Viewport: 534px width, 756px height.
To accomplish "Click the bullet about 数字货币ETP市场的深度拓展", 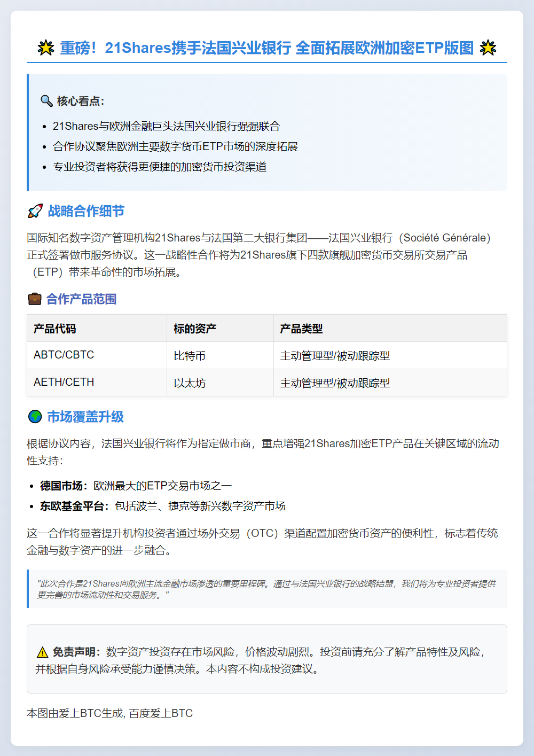I will 175,146.
